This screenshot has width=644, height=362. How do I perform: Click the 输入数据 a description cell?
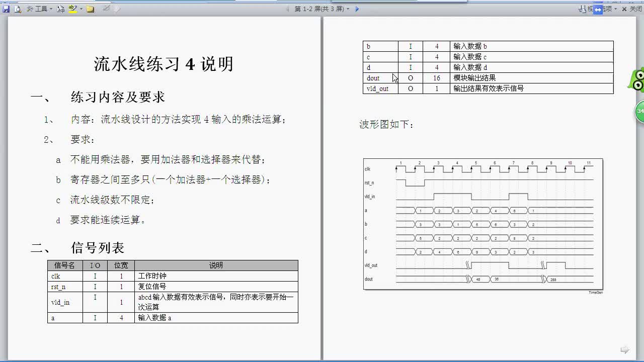tap(216, 318)
